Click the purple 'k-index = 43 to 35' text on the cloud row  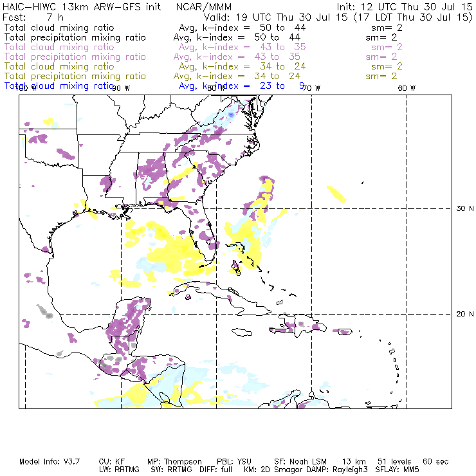[254, 47]
